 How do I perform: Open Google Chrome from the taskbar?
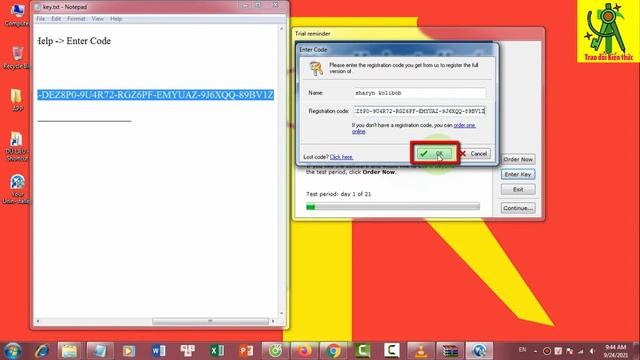click(x=333, y=351)
